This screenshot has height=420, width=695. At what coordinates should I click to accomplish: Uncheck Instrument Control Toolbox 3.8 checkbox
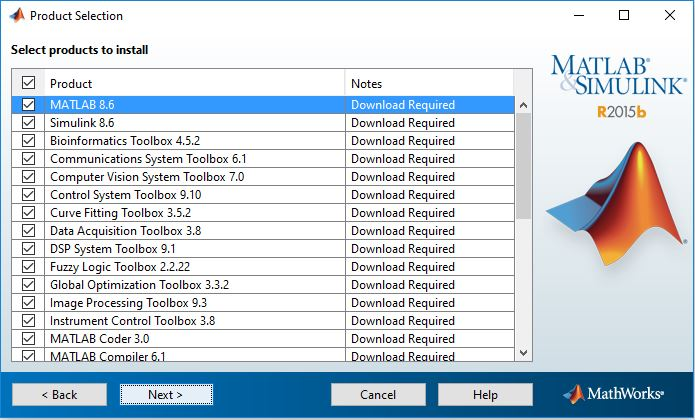tap(28, 320)
